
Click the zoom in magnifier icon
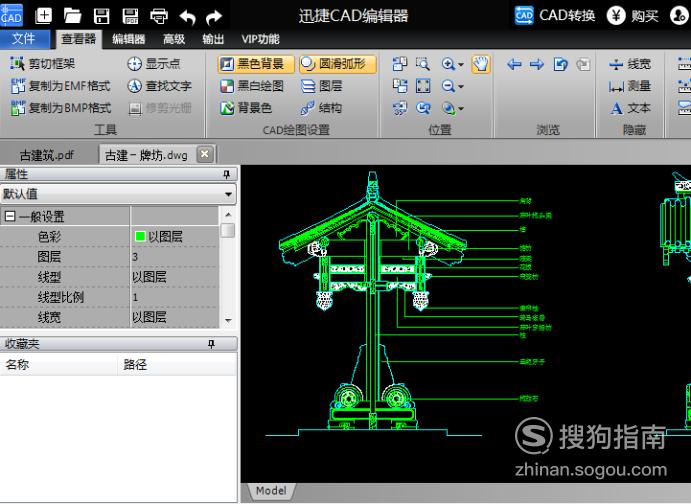point(448,64)
